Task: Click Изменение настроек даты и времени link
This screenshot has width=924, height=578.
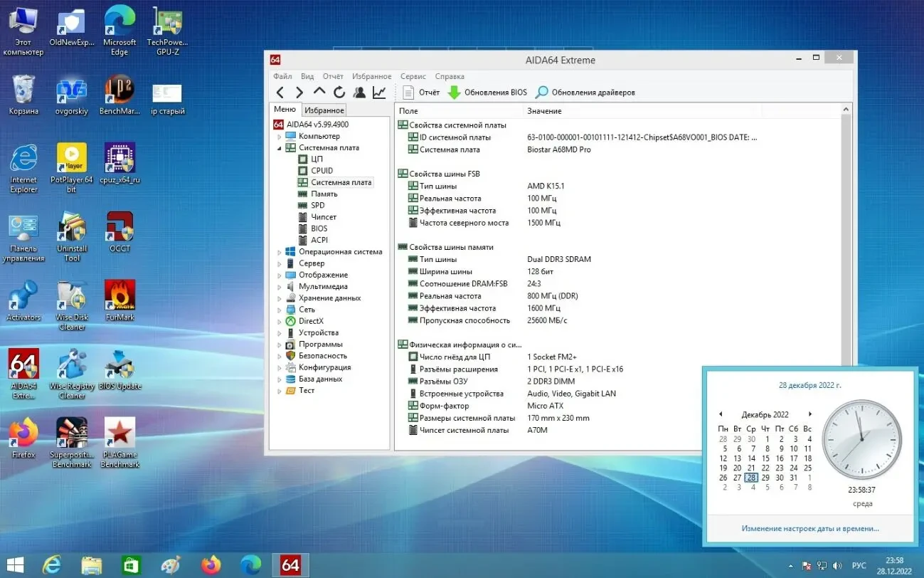Action: [x=810, y=529]
